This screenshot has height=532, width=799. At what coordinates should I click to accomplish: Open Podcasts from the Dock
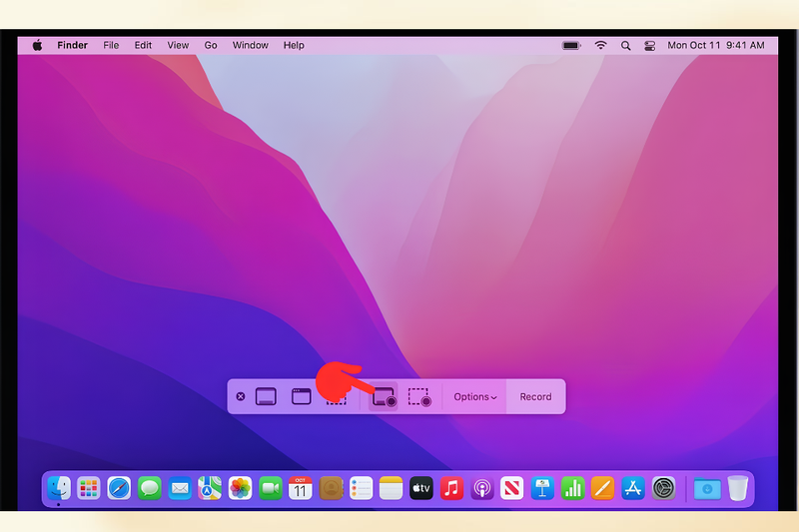pos(482,488)
